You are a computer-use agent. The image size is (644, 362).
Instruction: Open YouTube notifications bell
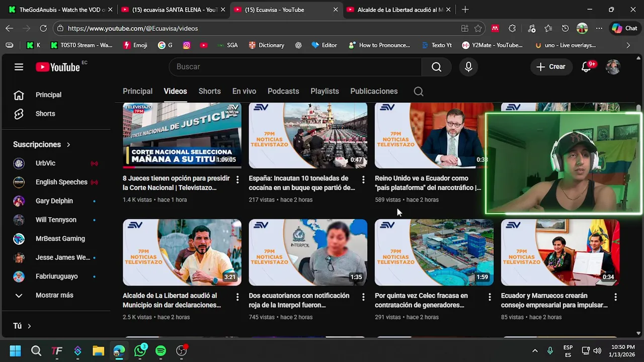(586, 67)
